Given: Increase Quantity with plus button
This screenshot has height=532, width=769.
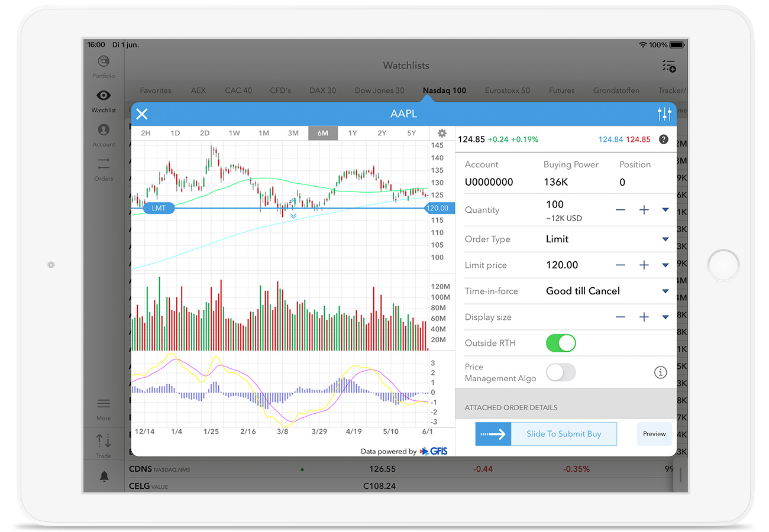Looking at the screenshot, I should pyautogui.click(x=644, y=210).
